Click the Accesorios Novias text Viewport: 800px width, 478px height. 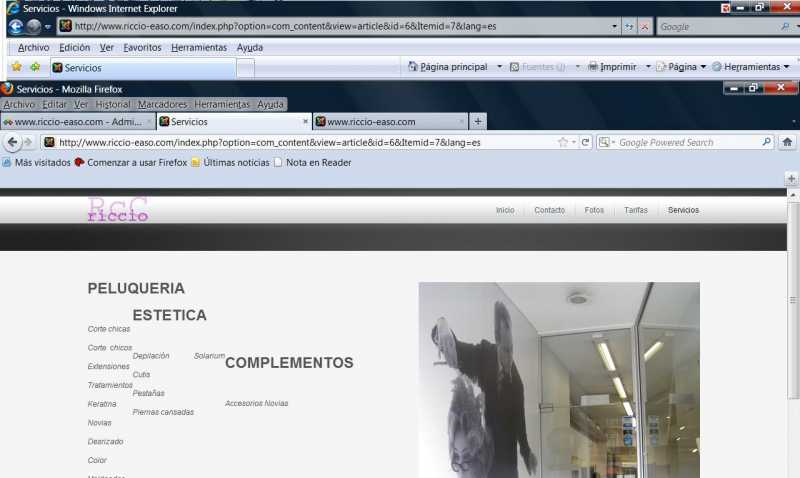[x=257, y=404]
